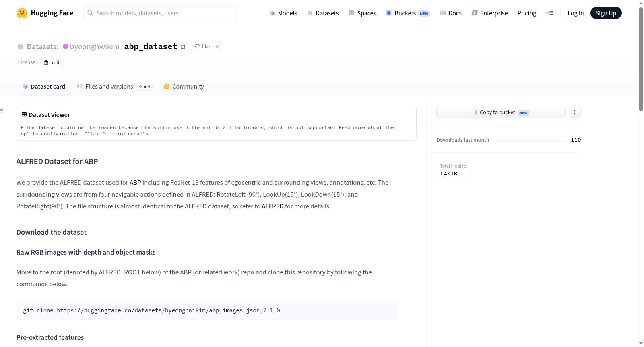Click the Sign Up button
Image resolution: width=644 pixels, height=347 pixels.
(606, 13)
